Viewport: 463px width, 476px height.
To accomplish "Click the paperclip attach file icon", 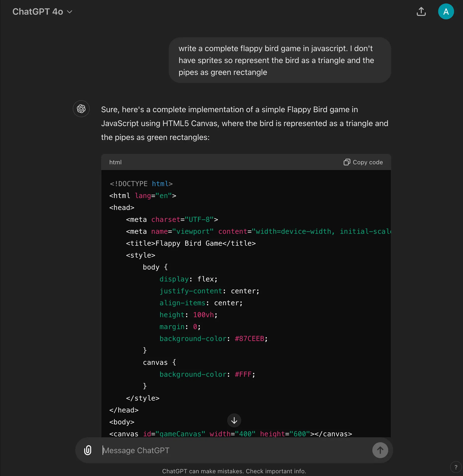I will [88, 450].
